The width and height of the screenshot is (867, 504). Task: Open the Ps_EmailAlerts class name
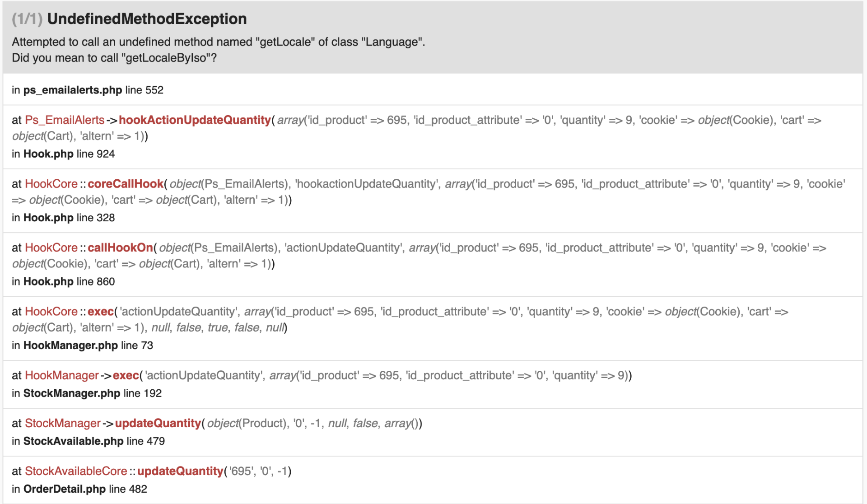[65, 120]
